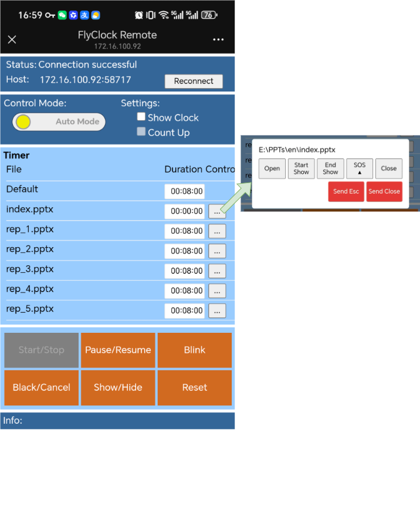420x520 pixels.
Task: Toggle the Auto Mode switch
Action: tap(59, 121)
